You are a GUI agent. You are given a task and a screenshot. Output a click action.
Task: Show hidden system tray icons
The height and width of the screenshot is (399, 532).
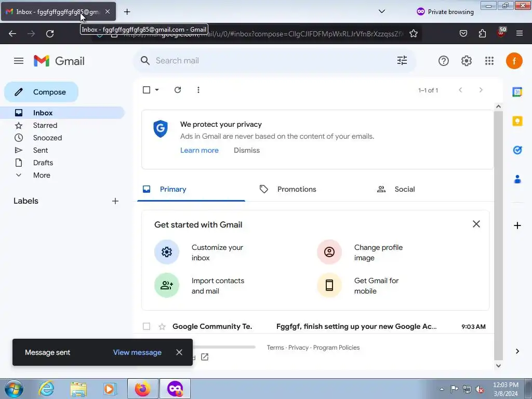[x=442, y=389]
